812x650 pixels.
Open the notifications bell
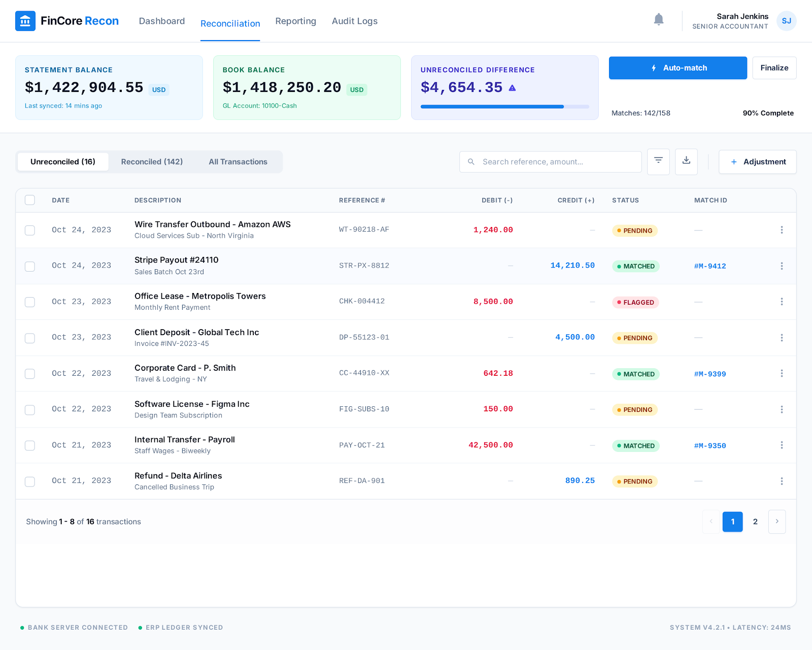659,19
